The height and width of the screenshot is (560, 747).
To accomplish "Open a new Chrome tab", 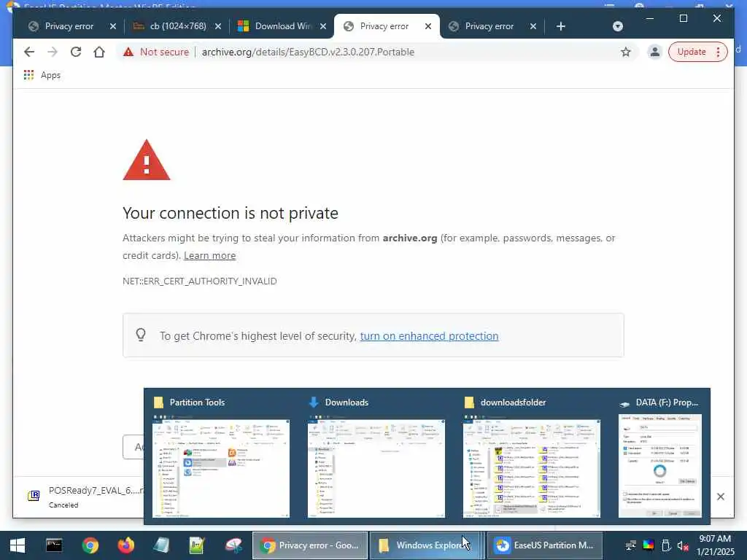I will pos(561,26).
